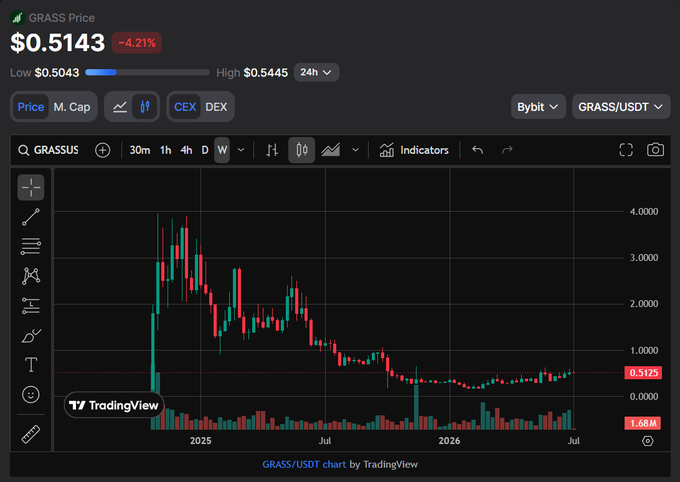680x482 pixels.
Task: Switch chart style to bars
Action: [272, 150]
